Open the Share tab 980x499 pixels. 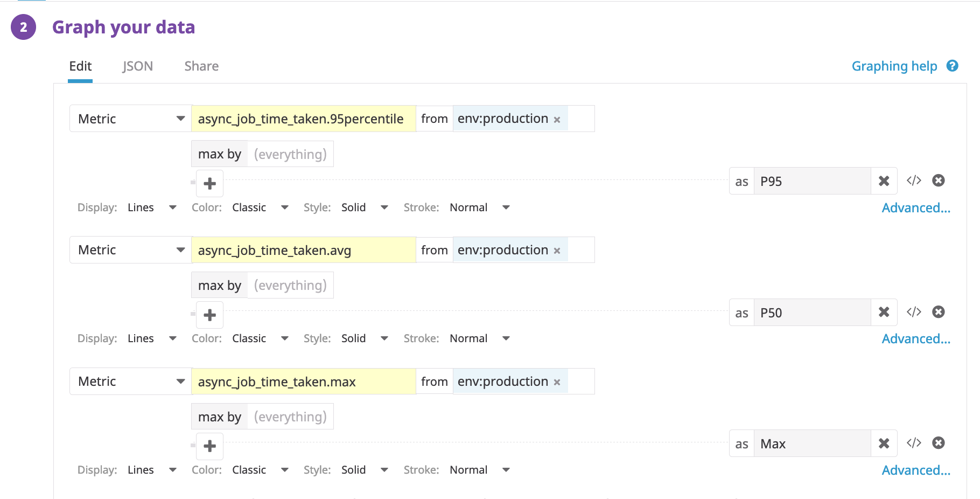coord(201,66)
